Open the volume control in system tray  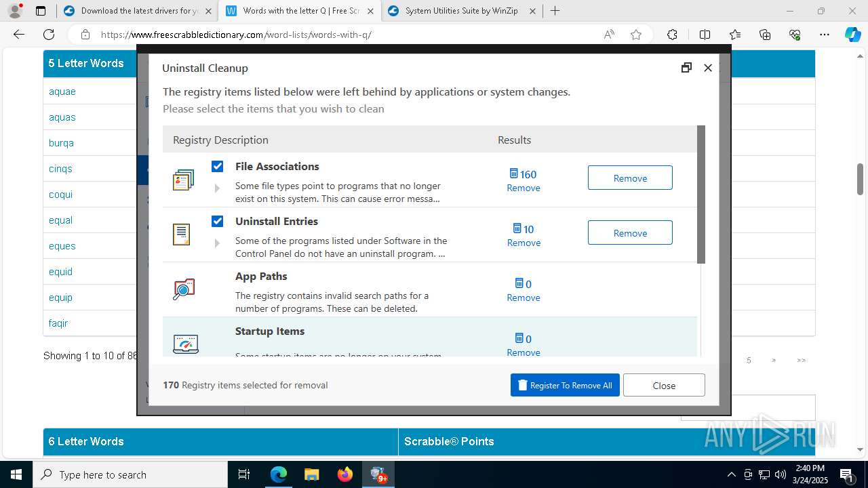click(780, 474)
